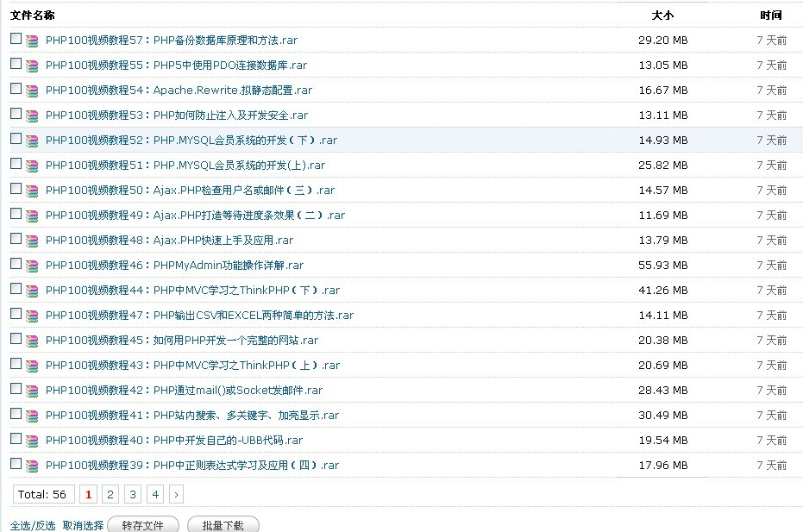Viewport: 803px width, 532px height.
Task: Click the rar icon beside PHP100视频教程49
Action: [32, 216]
